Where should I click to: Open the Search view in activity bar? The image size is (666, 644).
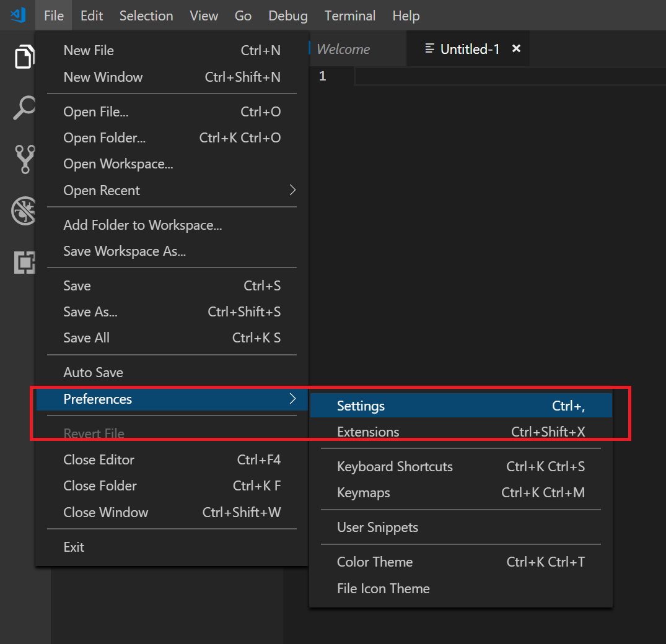(x=24, y=107)
